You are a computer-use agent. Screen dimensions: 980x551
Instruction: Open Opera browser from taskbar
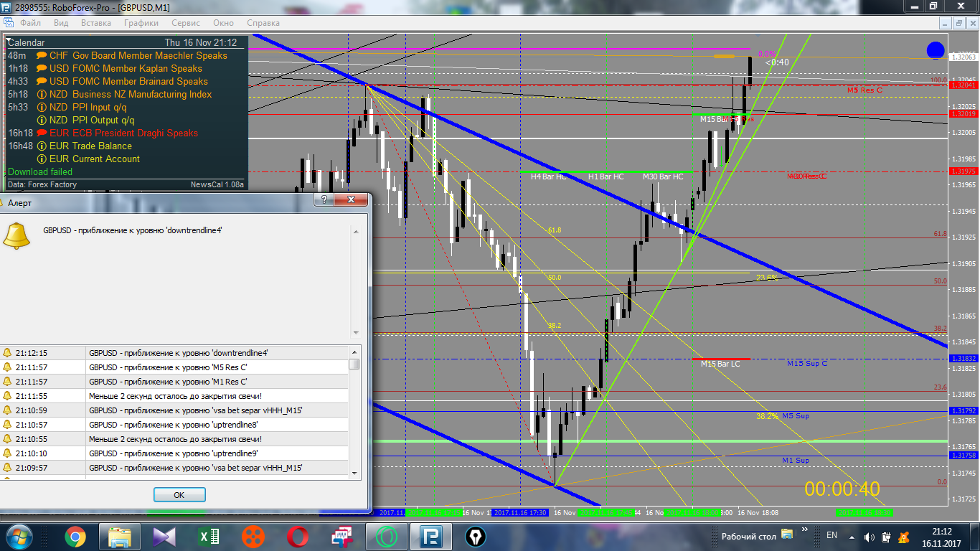coord(297,536)
